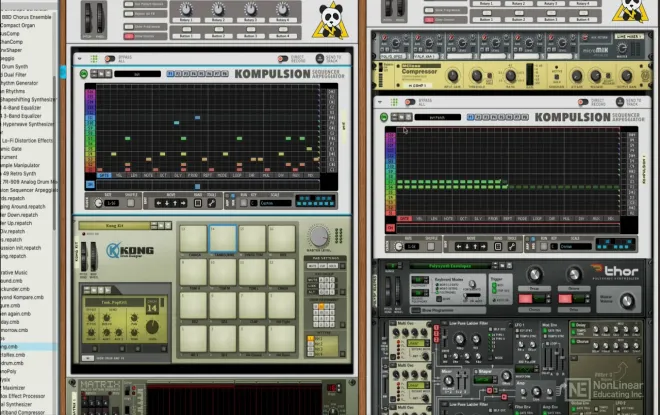This screenshot has height=415, width=660.
Task: Select the OCT lane tab on right Kompulsion
Action: (x=463, y=218)
